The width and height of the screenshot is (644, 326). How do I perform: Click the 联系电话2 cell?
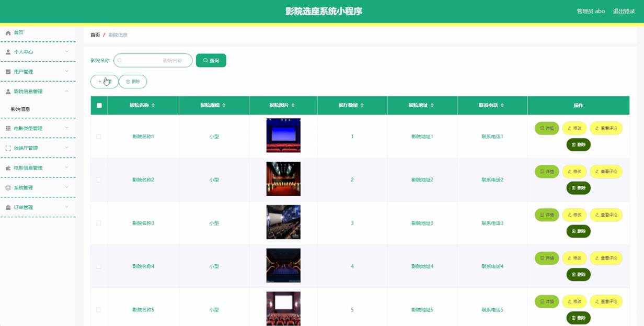point(492,180)
